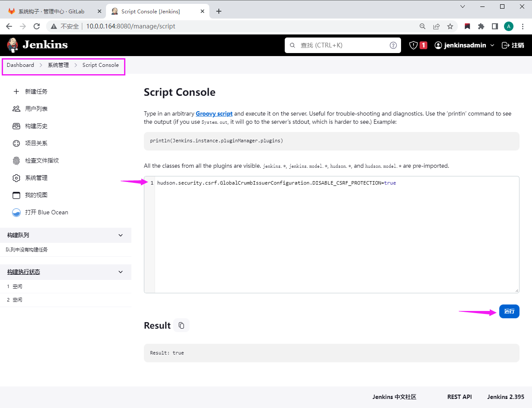
Task: Click the browser address bar URL
Action: click(131, 26)
